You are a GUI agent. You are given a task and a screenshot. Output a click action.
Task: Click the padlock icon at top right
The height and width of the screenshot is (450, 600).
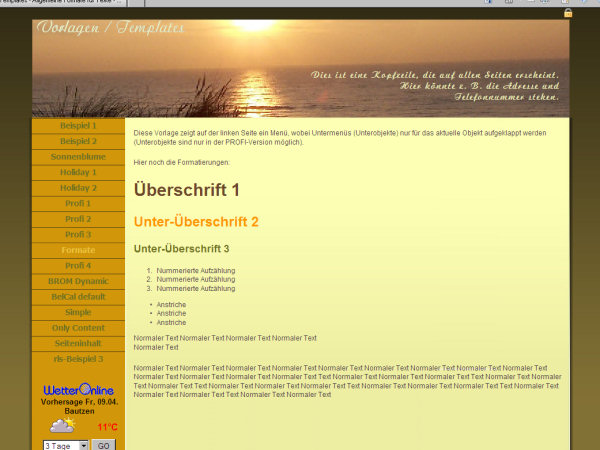tap(568, 13)
